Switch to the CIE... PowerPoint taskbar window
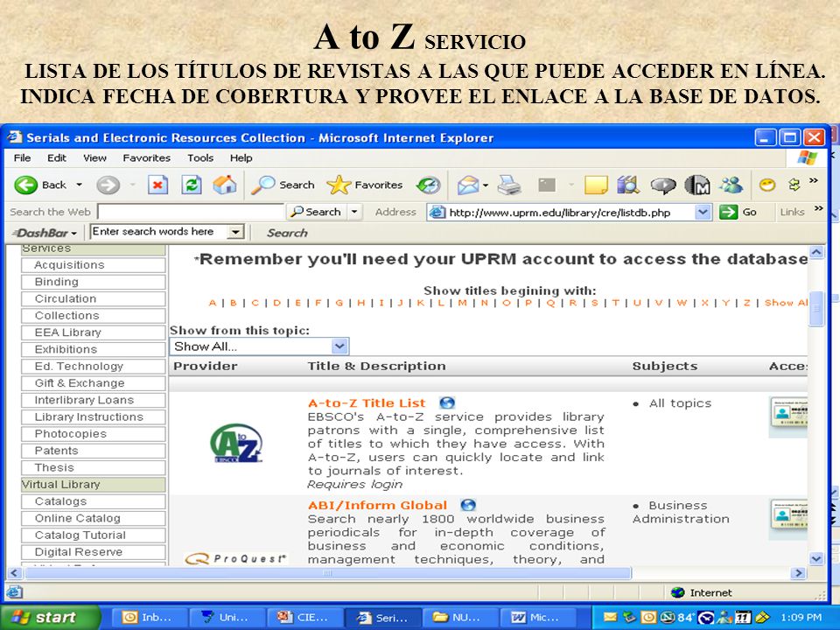This screenshot has width=840, height=630. coord(303,617)
